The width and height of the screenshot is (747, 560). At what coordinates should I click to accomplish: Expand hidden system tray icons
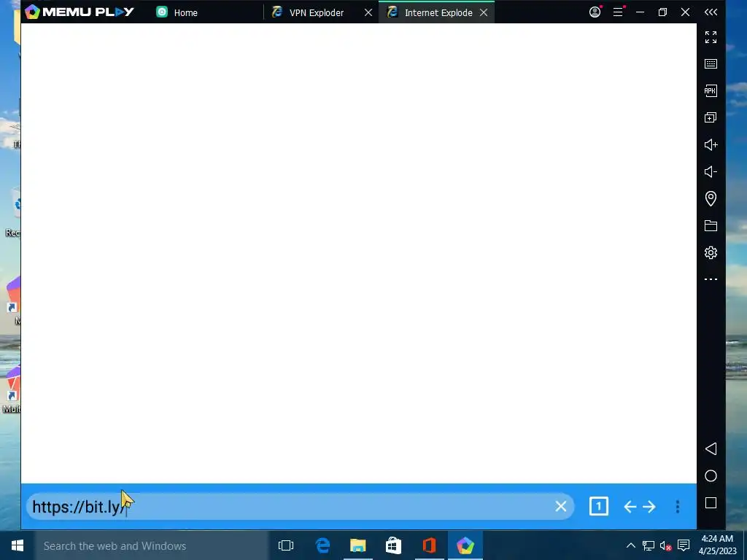click(630, 545)
